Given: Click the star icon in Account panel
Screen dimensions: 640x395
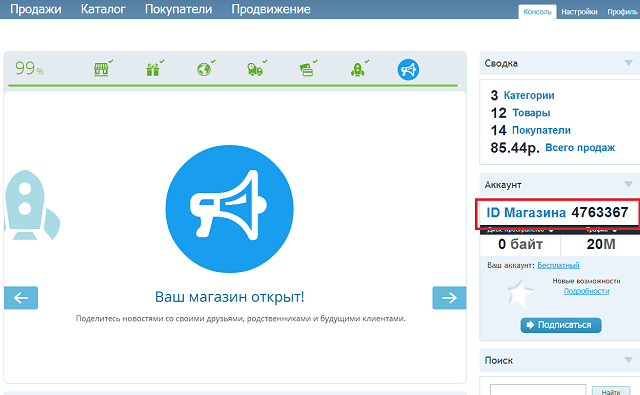Looking at the screenshot, I should coord(520,293).
